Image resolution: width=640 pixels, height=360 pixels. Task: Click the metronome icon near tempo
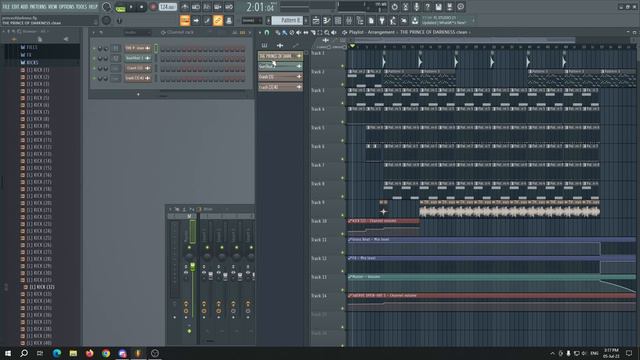[x=185, y=7]
